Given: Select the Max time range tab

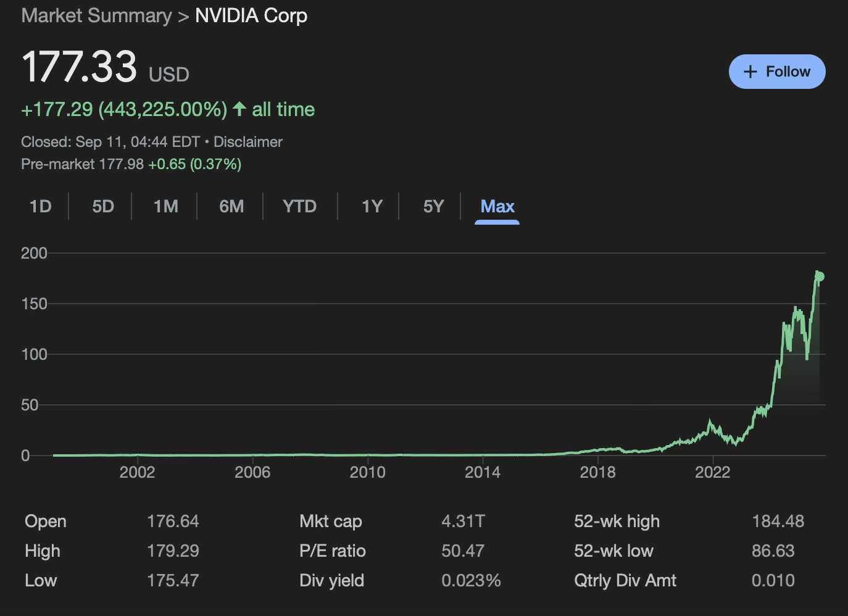Looking at the screenshot, I should 497,206.
